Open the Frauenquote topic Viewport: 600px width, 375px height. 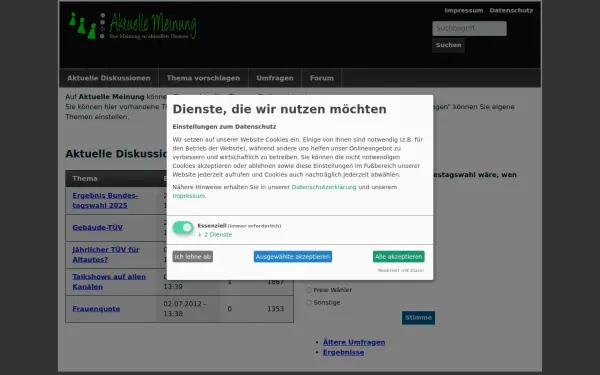[96, 309]
